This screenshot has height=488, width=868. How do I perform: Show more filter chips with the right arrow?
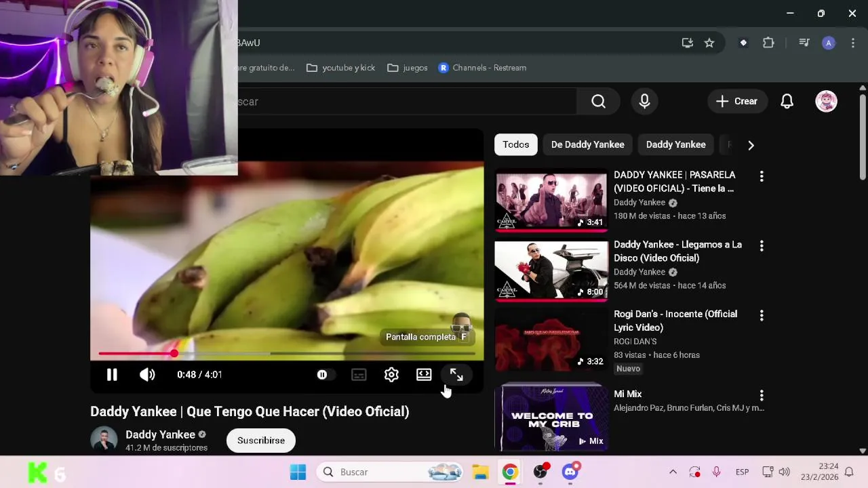751,145
